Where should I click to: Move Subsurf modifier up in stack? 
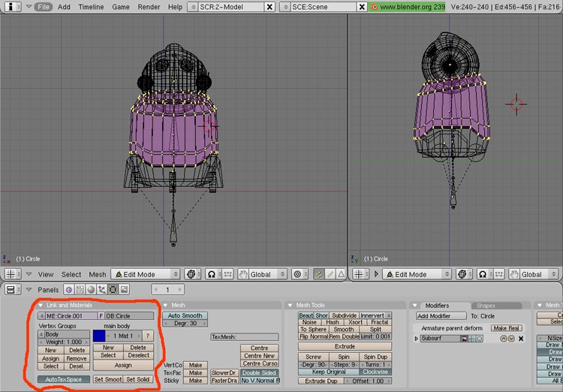[x=504, y=339]
